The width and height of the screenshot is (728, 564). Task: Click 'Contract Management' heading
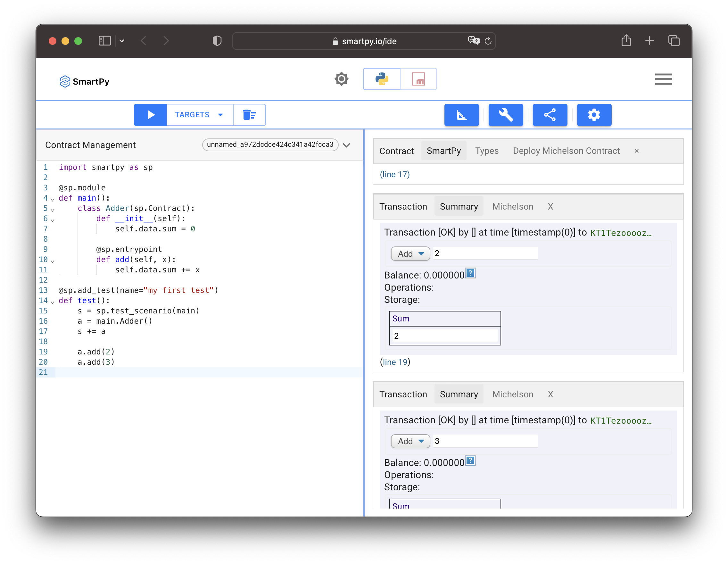tap(90, 145)
